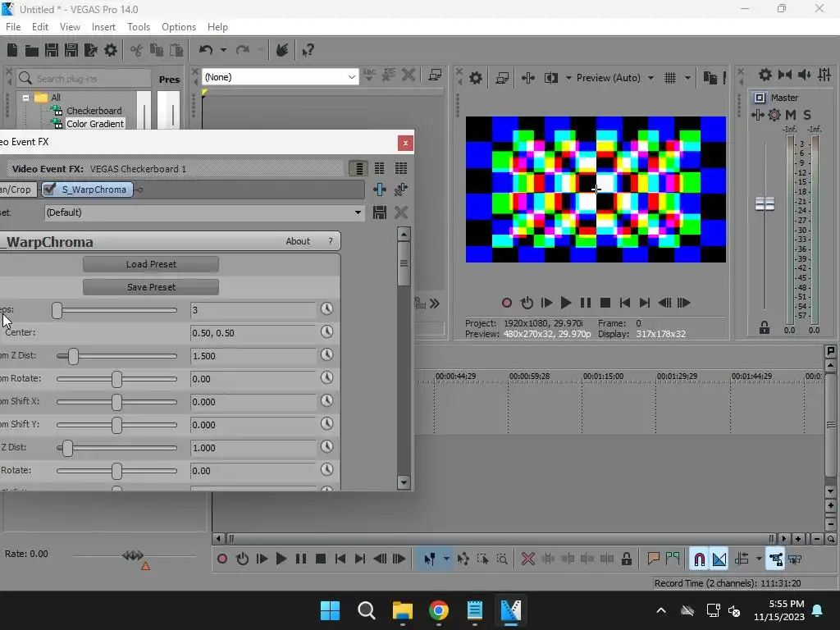Toggle Split Screen View in preview
Viewport: 840px width, 630px height.
[x=550, y=78]
